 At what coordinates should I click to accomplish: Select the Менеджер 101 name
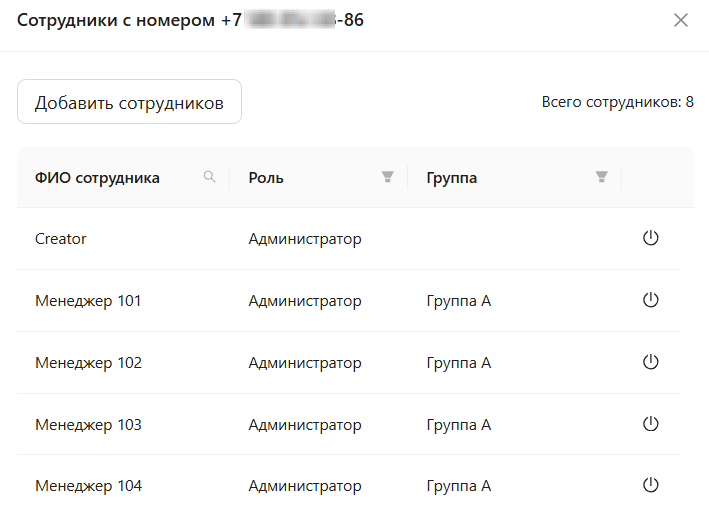(x=88, y=301)
